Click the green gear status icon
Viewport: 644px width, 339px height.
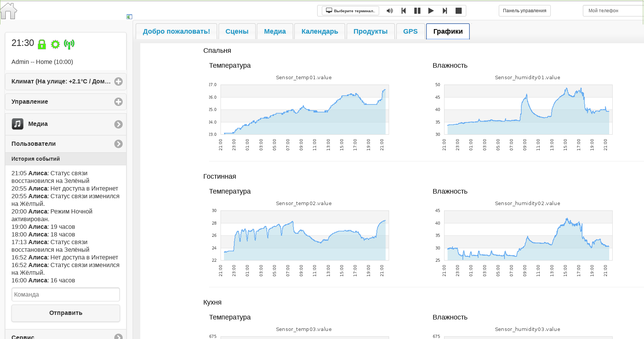coord(55,44)
